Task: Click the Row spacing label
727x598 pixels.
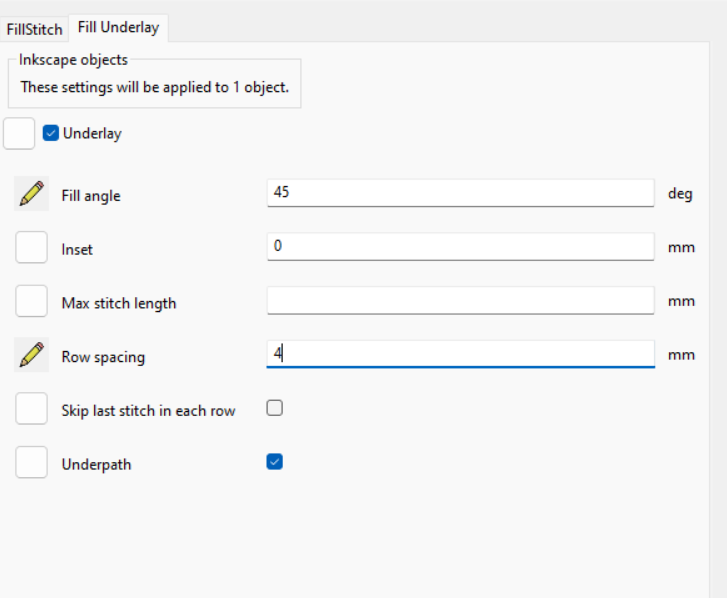Action: (103, 357)
